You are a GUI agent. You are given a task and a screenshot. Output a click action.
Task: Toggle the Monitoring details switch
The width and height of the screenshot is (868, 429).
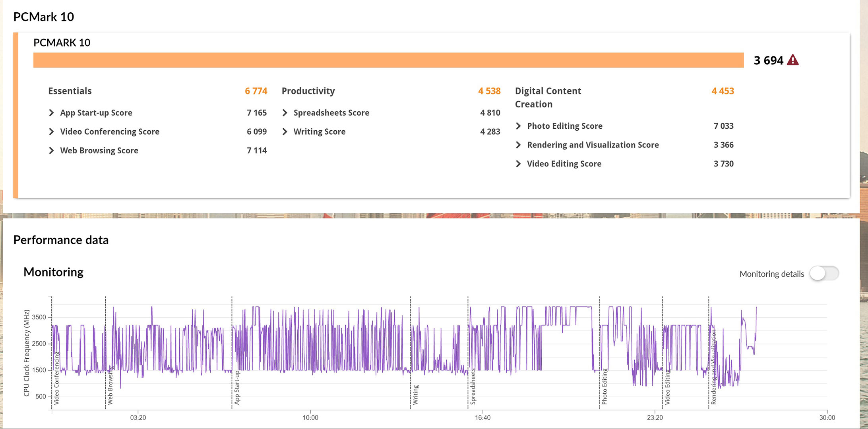[824, 273]
